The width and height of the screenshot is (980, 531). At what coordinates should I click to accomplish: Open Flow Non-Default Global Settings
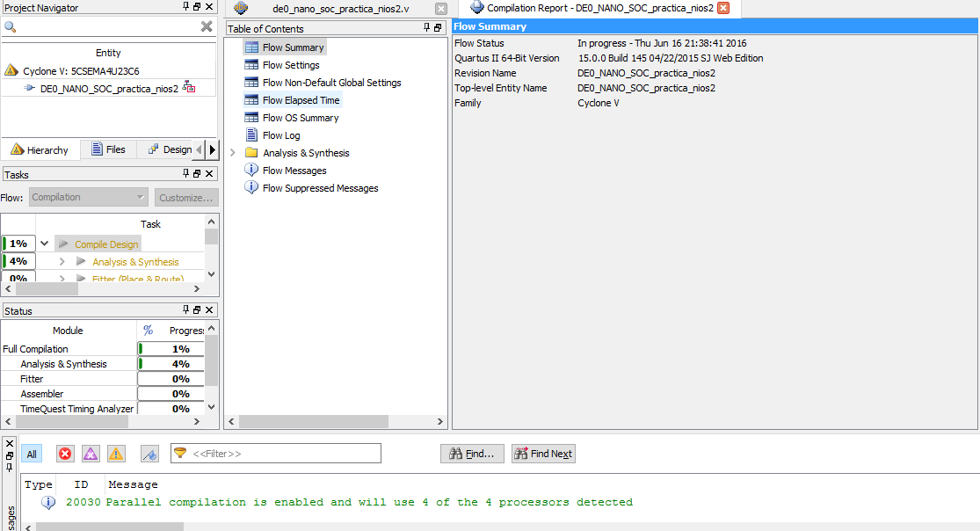332,83
